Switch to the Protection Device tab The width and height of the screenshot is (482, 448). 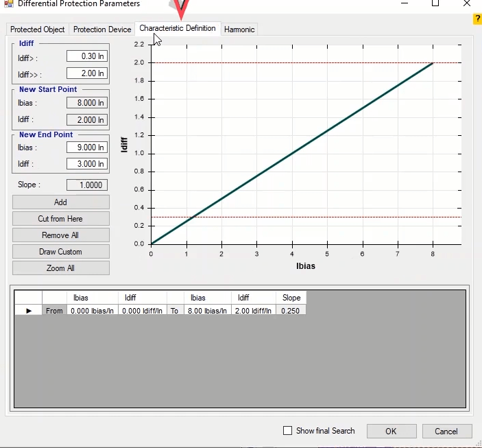[x=102, y=30]
